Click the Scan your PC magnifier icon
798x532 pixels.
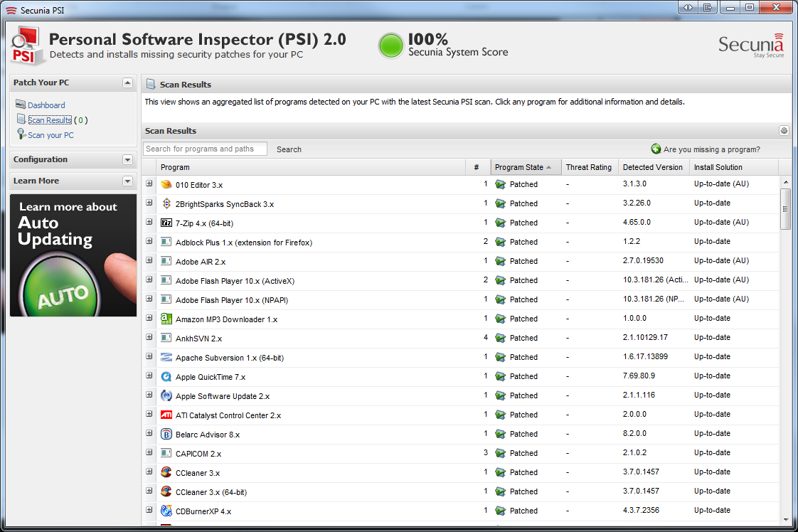click(21, 134)
